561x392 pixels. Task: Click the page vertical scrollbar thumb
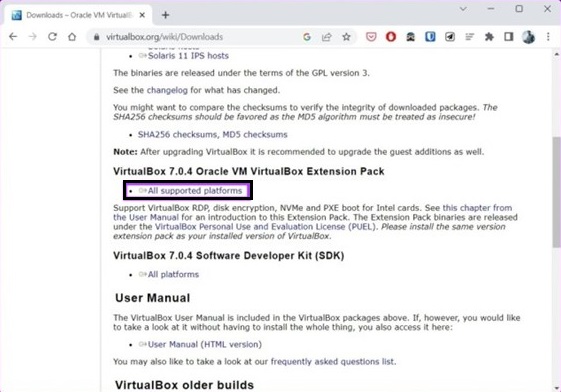[556, 192]
